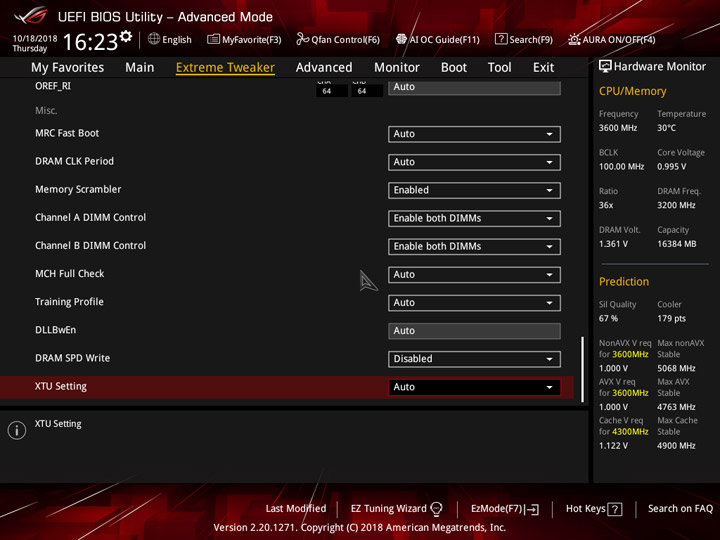Click the 5068 MHz Max nonAVX value

pyautogui.click(x=676, y=368)
